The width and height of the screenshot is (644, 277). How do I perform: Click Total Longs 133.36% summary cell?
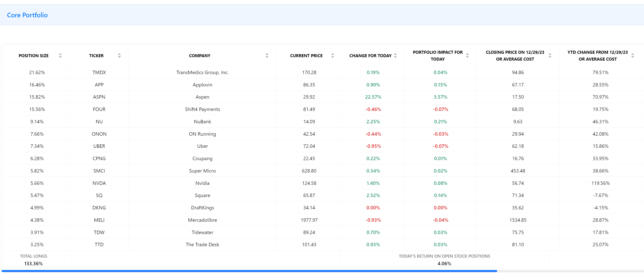pyautogui.click(x=33, y=263)
